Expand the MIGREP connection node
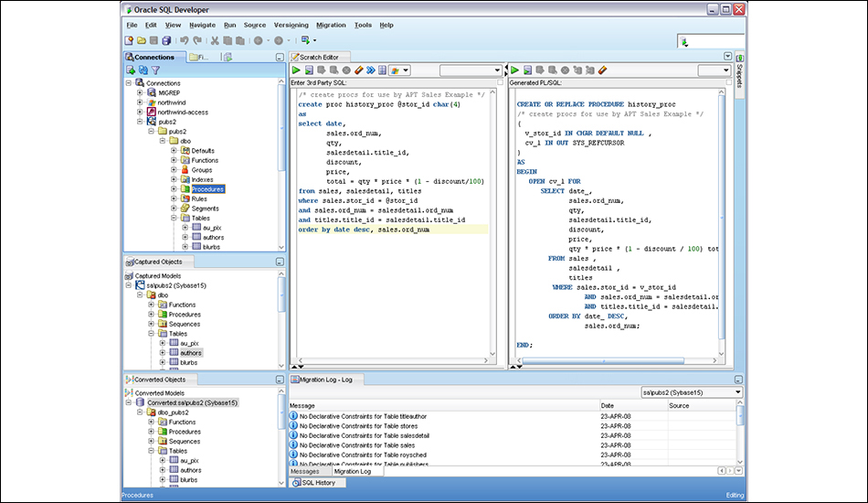This screenshot has width=868, height=503. click(140, 92)
